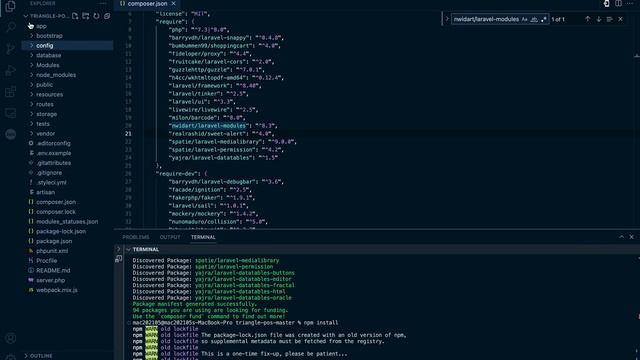Open phpunit.xml file
This screenshot has width=640, height=360.
point(52,251)
